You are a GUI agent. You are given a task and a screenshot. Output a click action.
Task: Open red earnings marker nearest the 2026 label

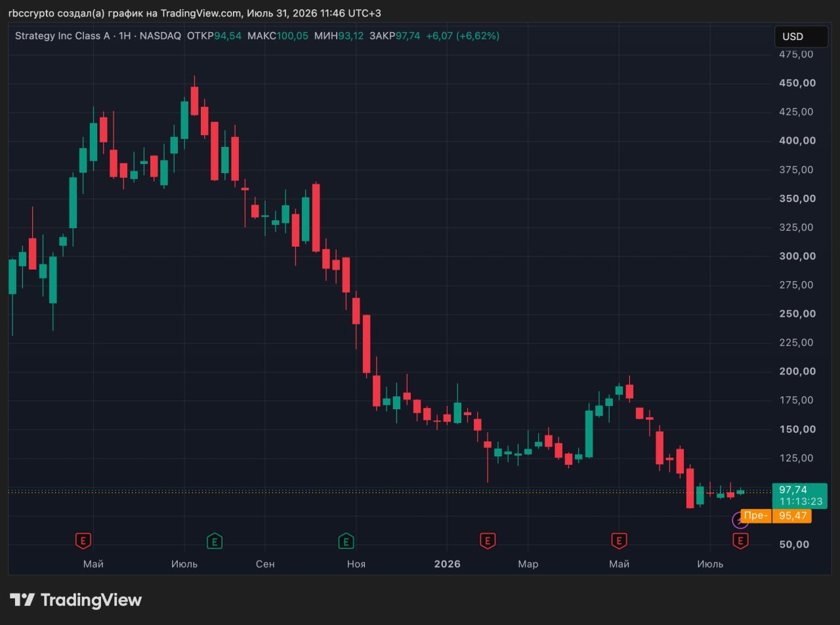[487, 541]
